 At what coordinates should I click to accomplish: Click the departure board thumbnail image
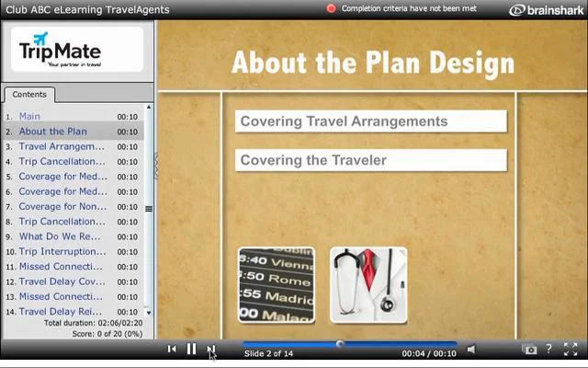pos(277,285)
